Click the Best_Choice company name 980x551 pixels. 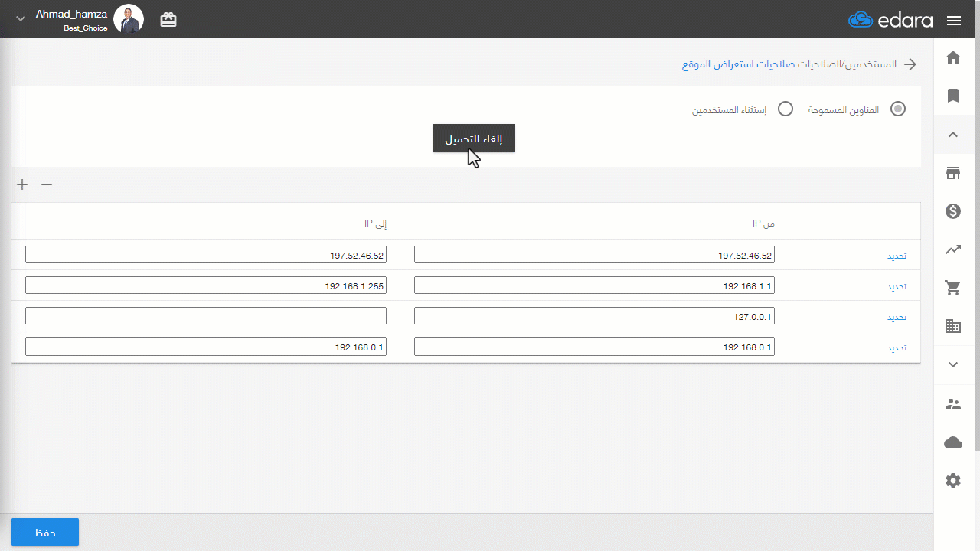(x=86, y=28)
